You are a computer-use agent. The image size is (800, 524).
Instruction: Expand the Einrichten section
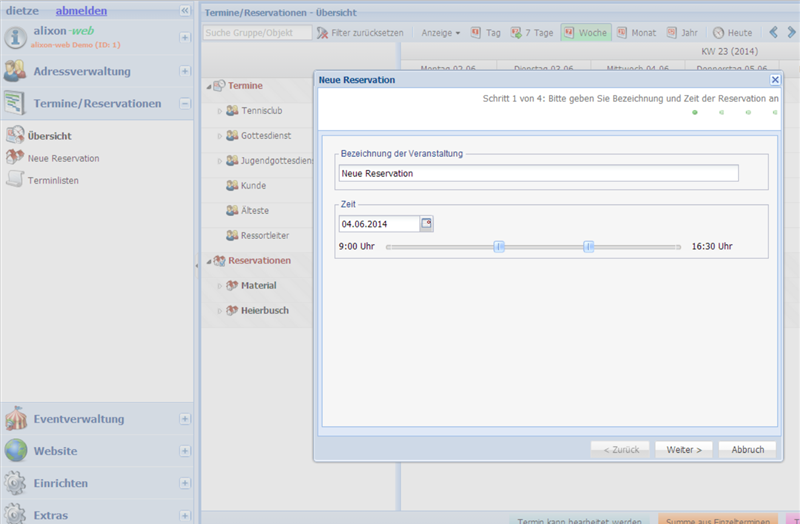click(x=185, y=483)
